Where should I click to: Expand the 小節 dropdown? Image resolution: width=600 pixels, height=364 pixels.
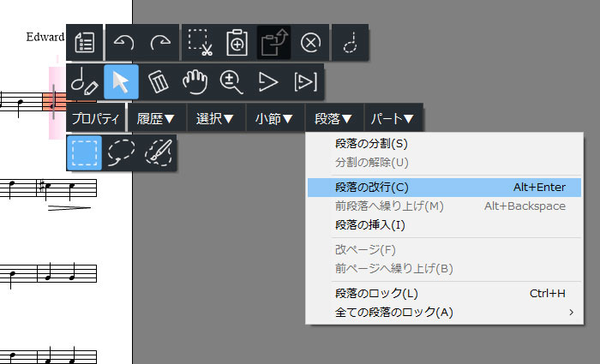(x=274, y=118)
